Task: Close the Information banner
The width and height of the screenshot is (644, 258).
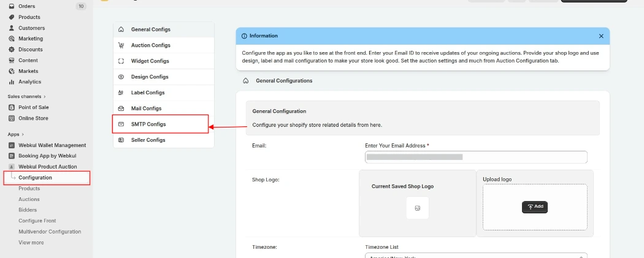Action: pos(601,36)
